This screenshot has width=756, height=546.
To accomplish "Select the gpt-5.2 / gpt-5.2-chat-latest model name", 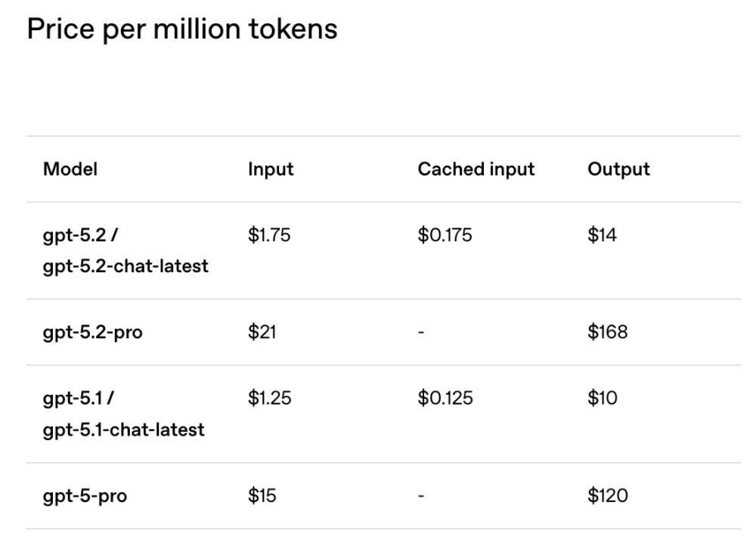I will click(125, 250).
